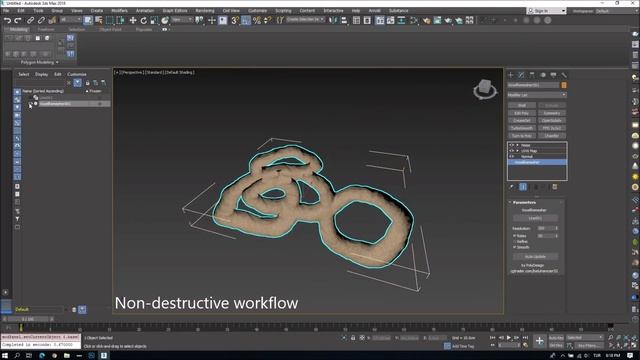The width and height of the screenshot is (640, 360).
Task: Open the Hierarchy command panel tab
Action: [x=532, y=75]
